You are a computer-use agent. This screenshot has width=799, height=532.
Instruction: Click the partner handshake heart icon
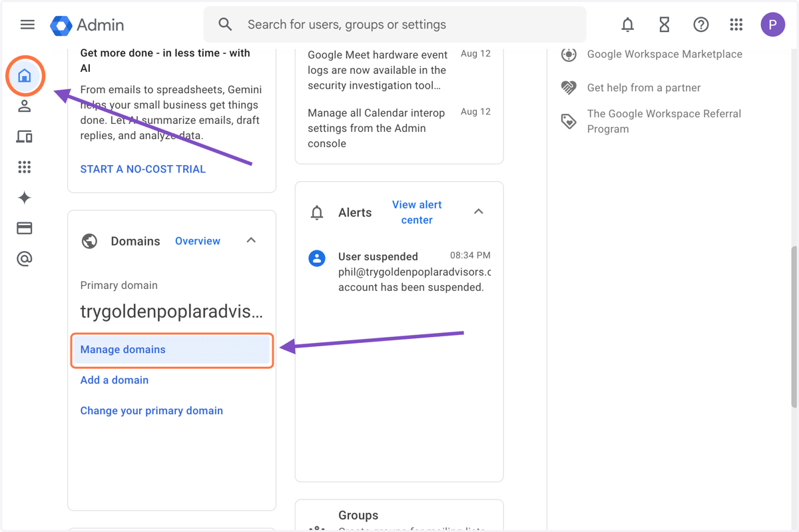(569, 88)
